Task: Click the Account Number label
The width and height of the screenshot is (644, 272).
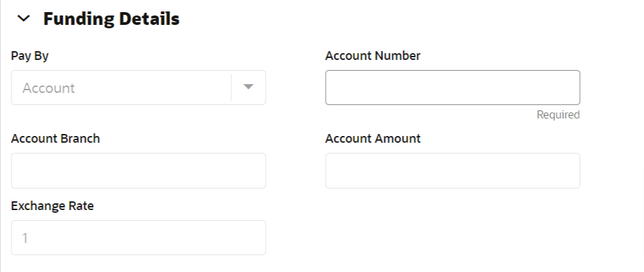Action: [372, 56]
